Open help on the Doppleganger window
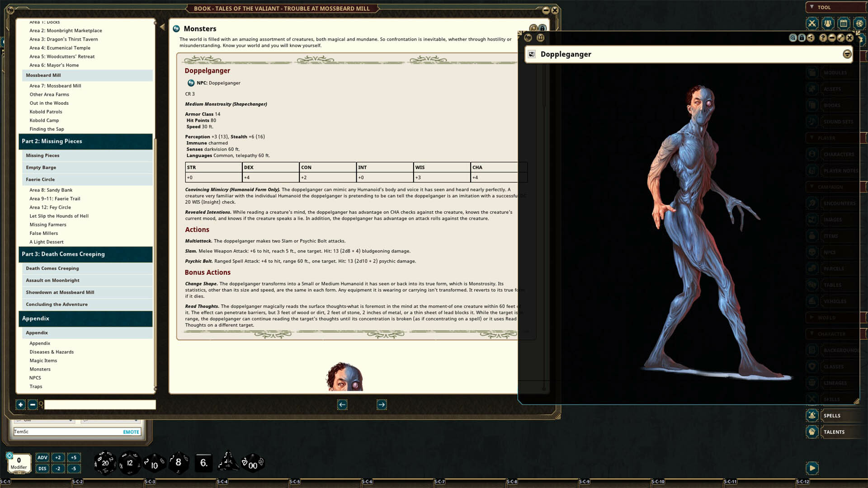 tap(823, 38)
